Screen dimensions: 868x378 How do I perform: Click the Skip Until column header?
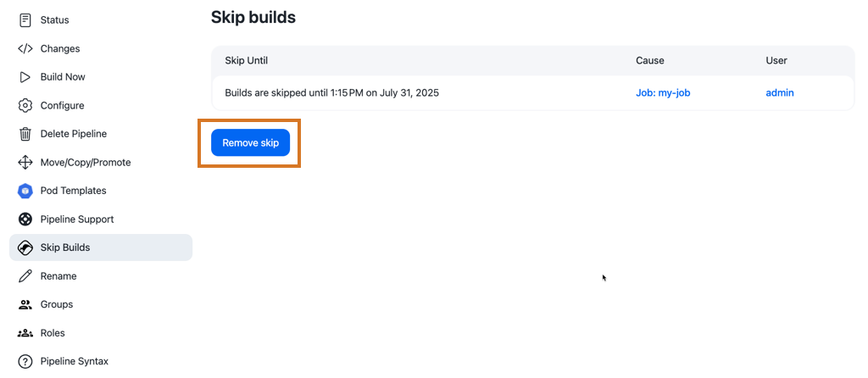(x=247, y=60)
